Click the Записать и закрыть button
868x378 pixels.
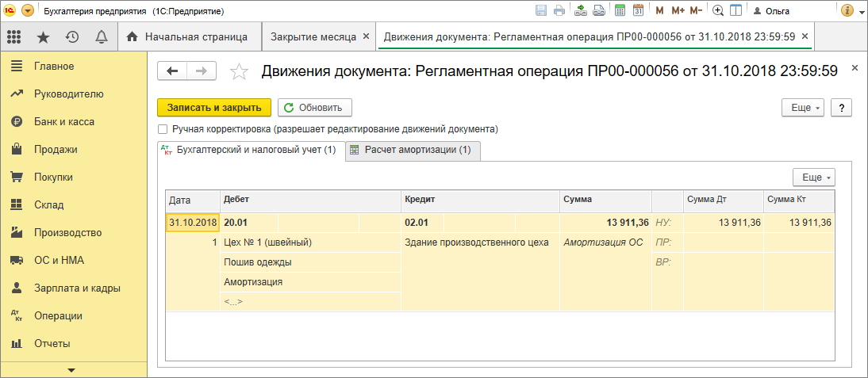coord(214,108)
